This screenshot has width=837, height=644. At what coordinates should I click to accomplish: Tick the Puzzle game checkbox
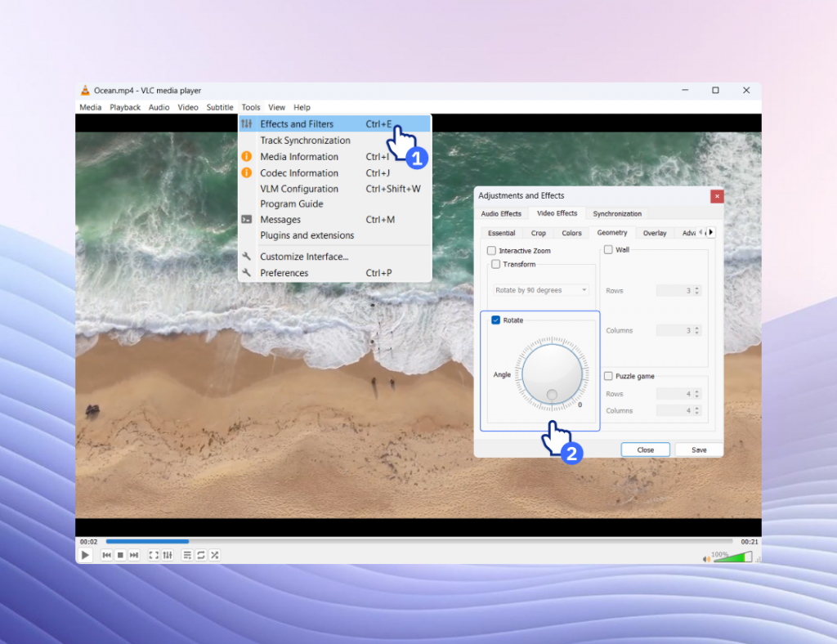608,376
